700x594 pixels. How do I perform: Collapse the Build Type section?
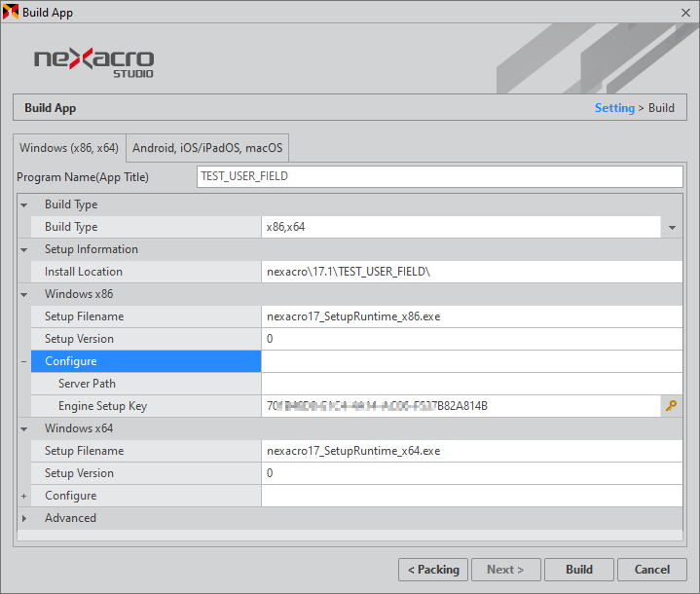point(23,204)
